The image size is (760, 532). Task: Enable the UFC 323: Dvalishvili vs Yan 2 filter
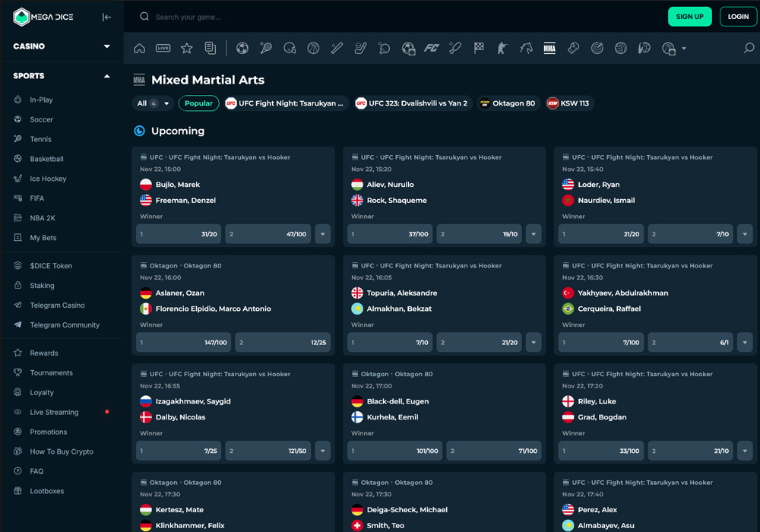(411, 103)
